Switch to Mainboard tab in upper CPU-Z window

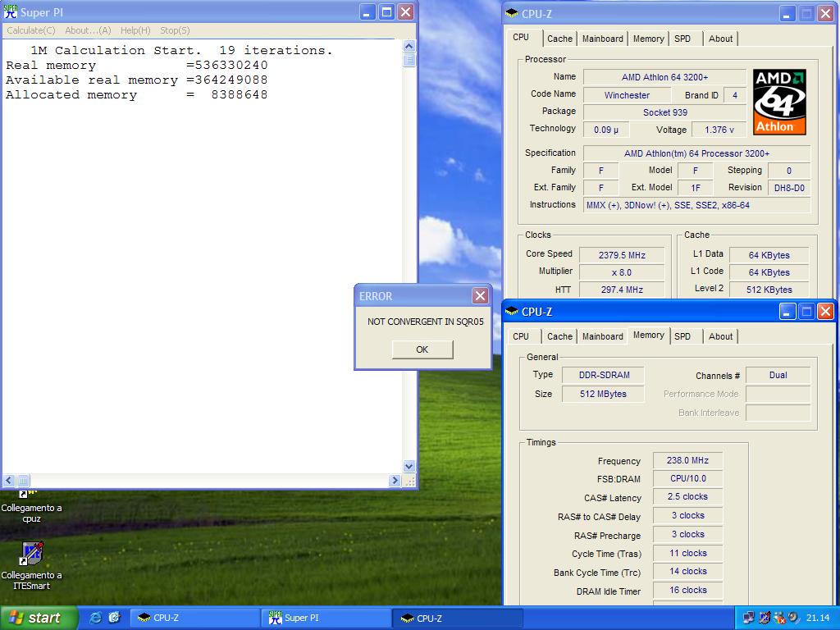coord(603,39)
